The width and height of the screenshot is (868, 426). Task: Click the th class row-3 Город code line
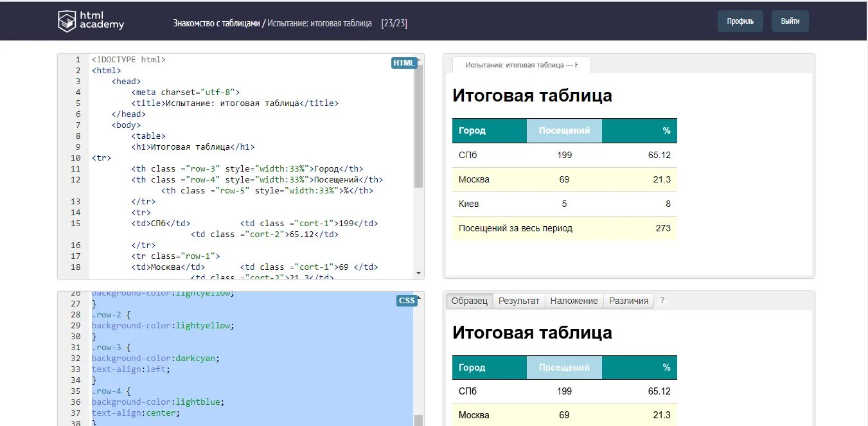tap(247, 169)
